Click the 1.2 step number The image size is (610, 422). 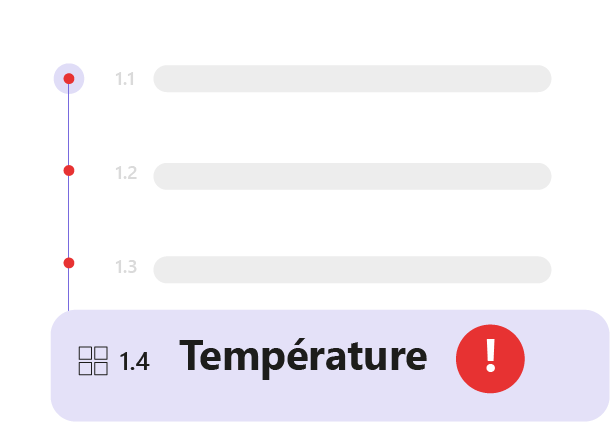click(125, 173)
